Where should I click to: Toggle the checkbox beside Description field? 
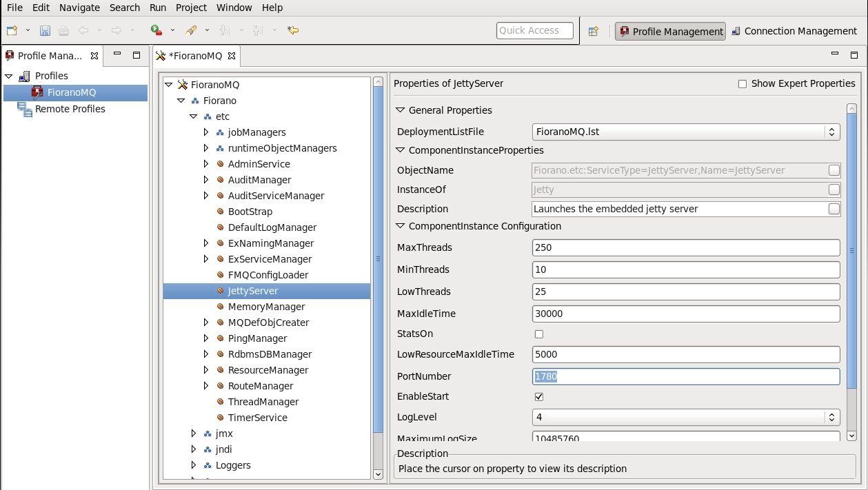tap(834, 209)
